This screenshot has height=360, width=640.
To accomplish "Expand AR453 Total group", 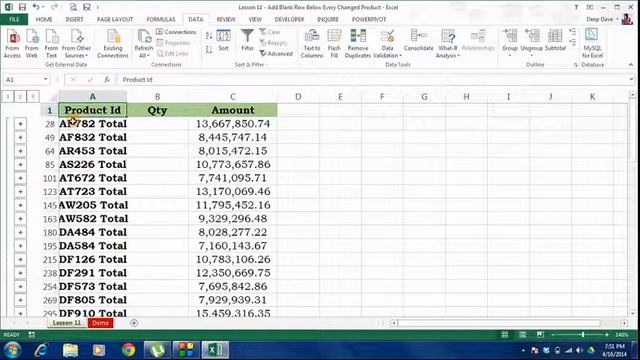I will tap(20, 151).
